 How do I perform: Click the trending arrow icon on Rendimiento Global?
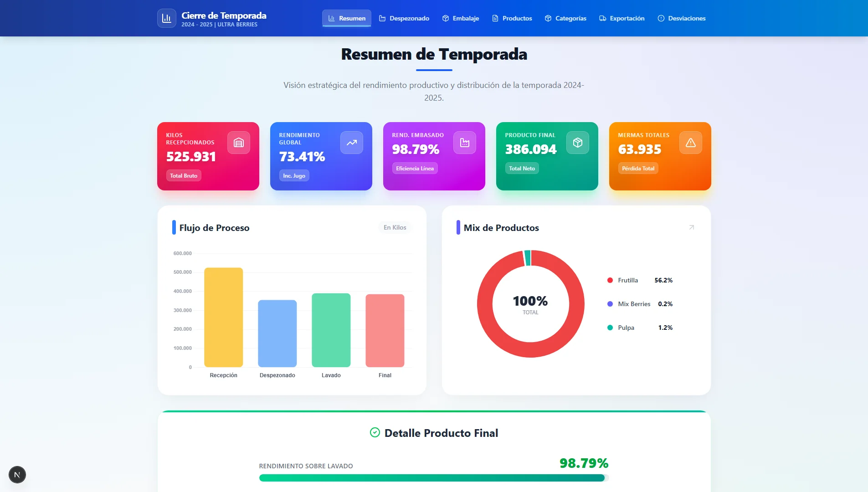pyautogui.click(x=352, y=143)
